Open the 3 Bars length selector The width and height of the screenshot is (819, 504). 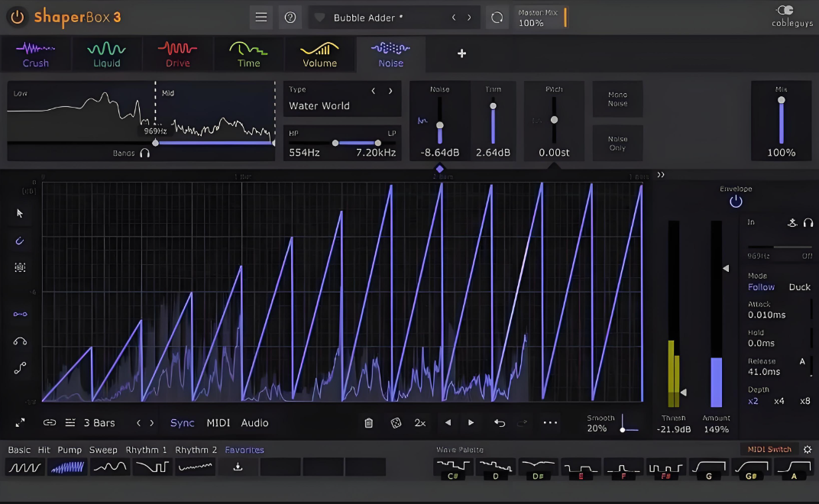pos(99,423)
